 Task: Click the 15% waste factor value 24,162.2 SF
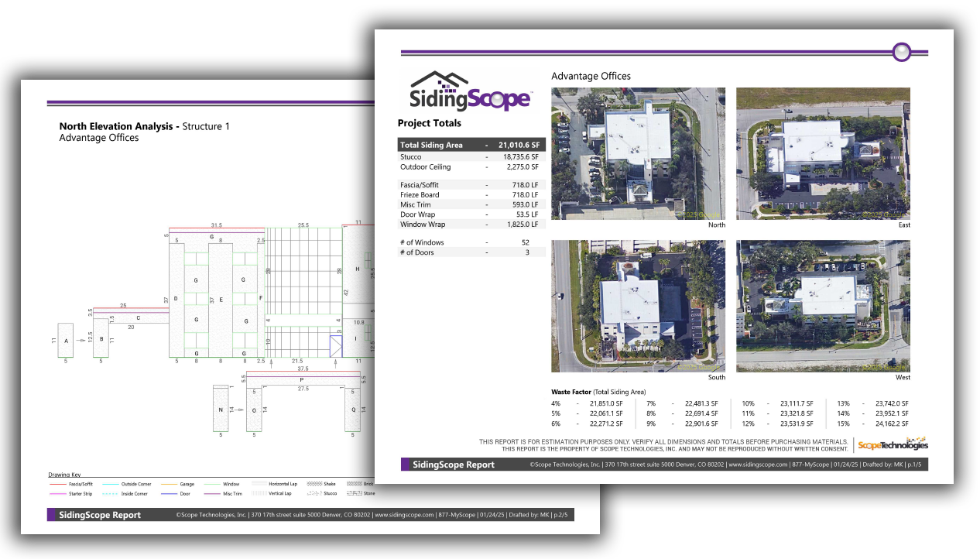coord(892,424)
